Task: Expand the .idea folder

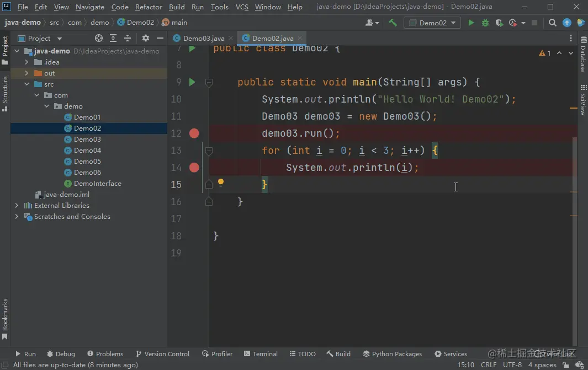Action: click(27, 62)
